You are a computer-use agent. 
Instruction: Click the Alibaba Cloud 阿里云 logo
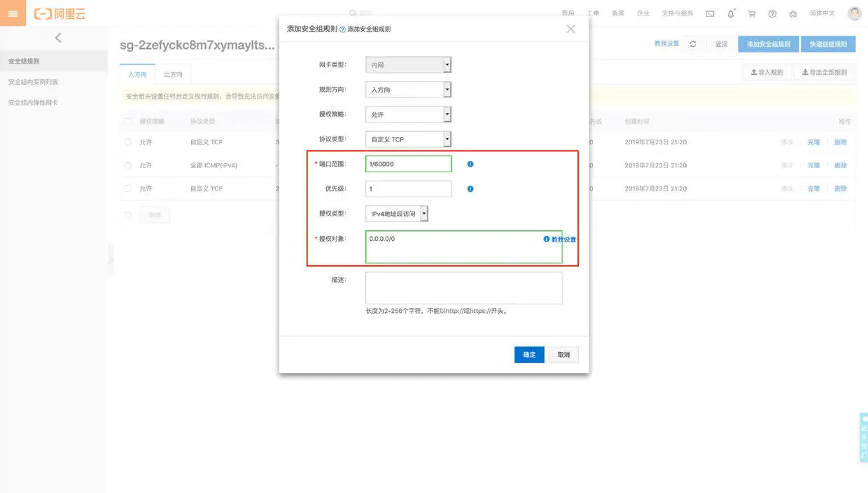(60, 13)
